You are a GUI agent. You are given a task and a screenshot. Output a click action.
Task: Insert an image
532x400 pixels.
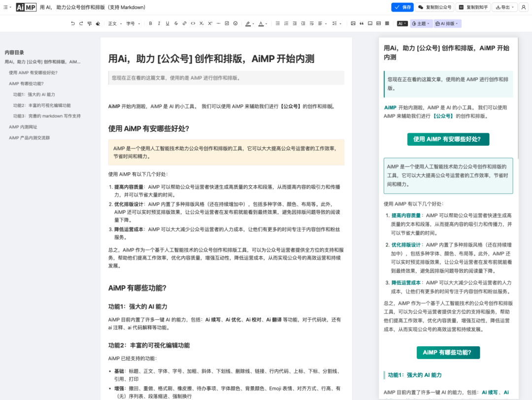click(353, 24)
